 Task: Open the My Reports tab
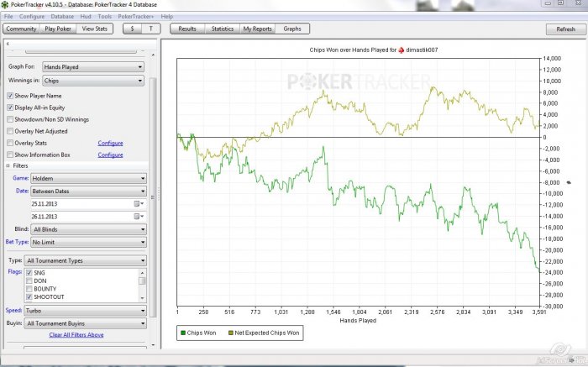257,29
